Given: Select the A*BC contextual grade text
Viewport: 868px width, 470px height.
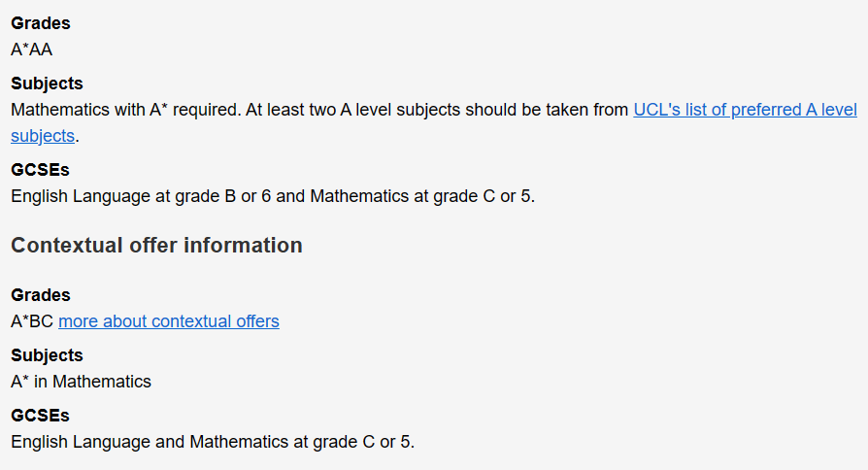Looking at the screenshot, I should pyautogui.click(x=32, y=321).
